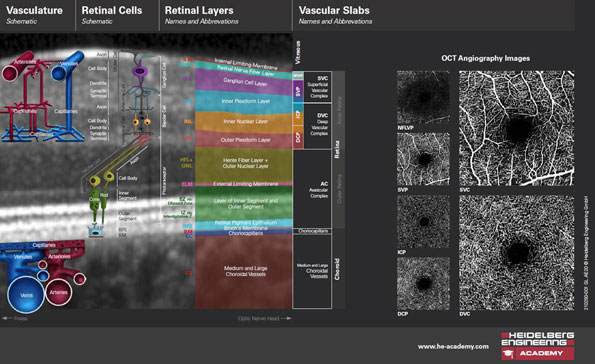Click the Outer Plexiform Layer band

(243, 140)
